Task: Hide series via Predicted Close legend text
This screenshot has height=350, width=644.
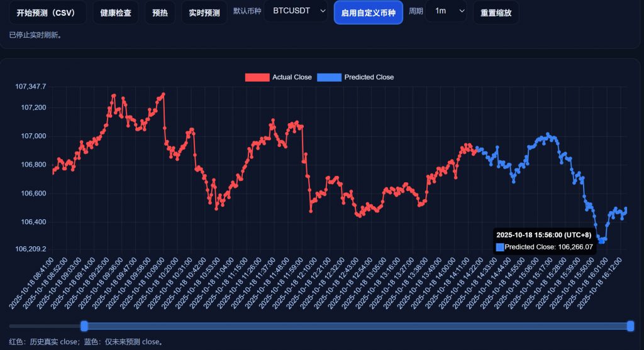Action: tap(369, 77)
